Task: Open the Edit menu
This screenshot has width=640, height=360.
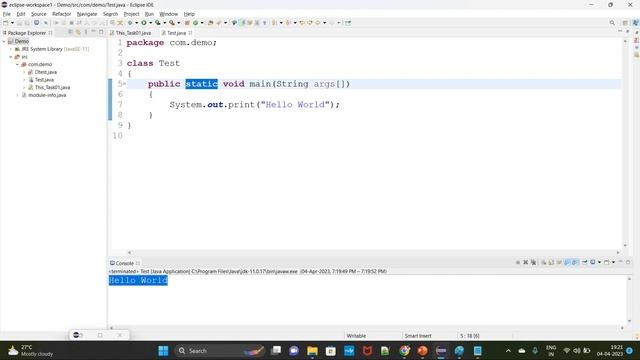Action: pos(21,14)
